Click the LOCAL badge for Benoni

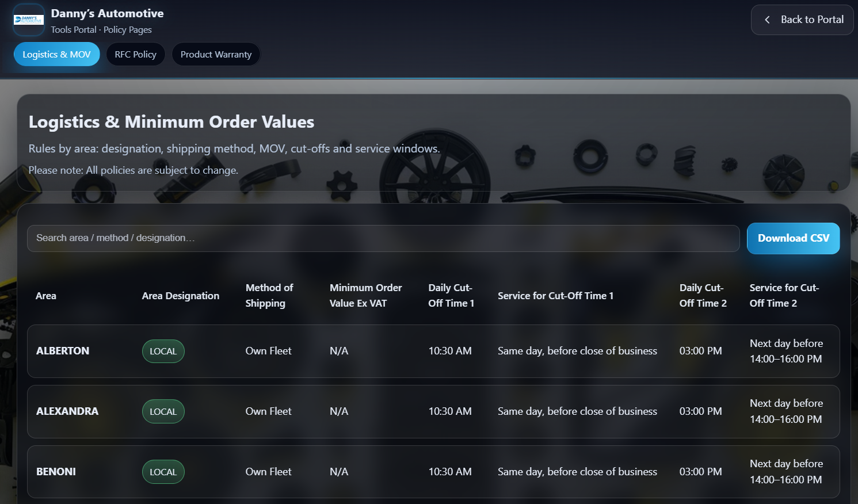(x=163, y=472)
